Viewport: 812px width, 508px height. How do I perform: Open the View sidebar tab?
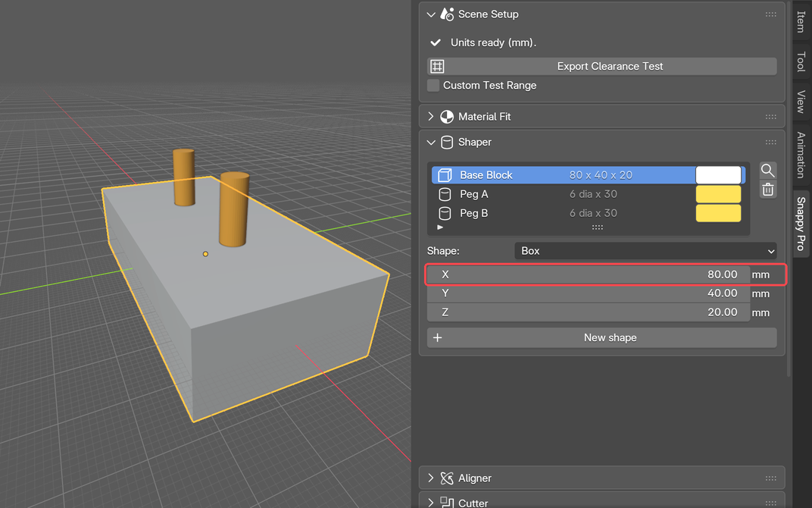pos(801,102)
